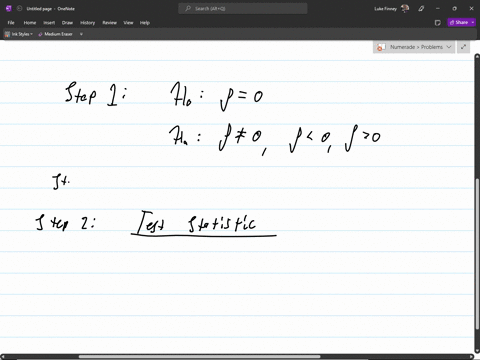The image size is (480, 360).
Task: Click the purple Share button
Action: 459,22
